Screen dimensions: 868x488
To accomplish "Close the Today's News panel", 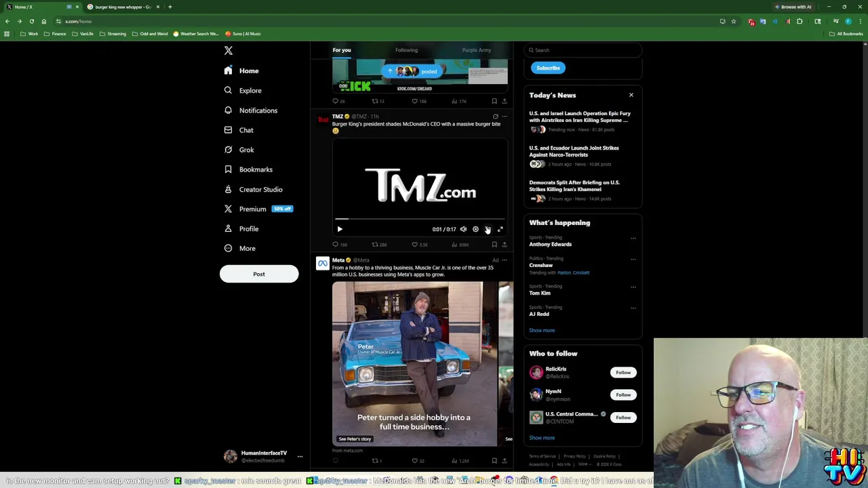I will coord(631,95).
